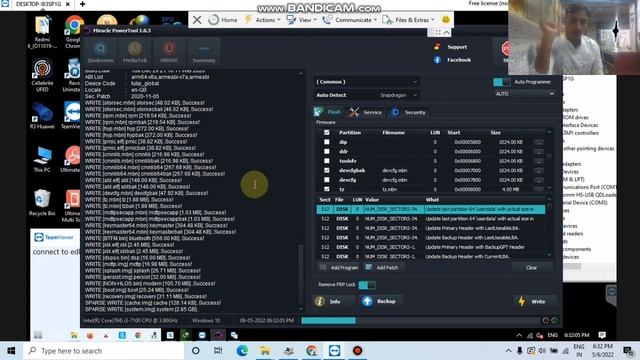Add new TeamViewer session tab

(82, 4)
